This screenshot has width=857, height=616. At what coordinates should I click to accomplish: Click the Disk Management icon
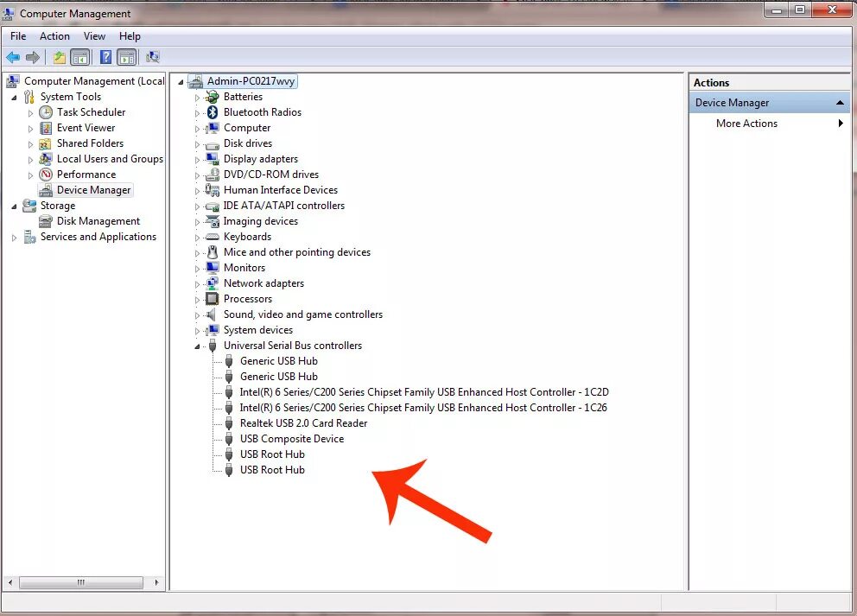pos(46,221)
